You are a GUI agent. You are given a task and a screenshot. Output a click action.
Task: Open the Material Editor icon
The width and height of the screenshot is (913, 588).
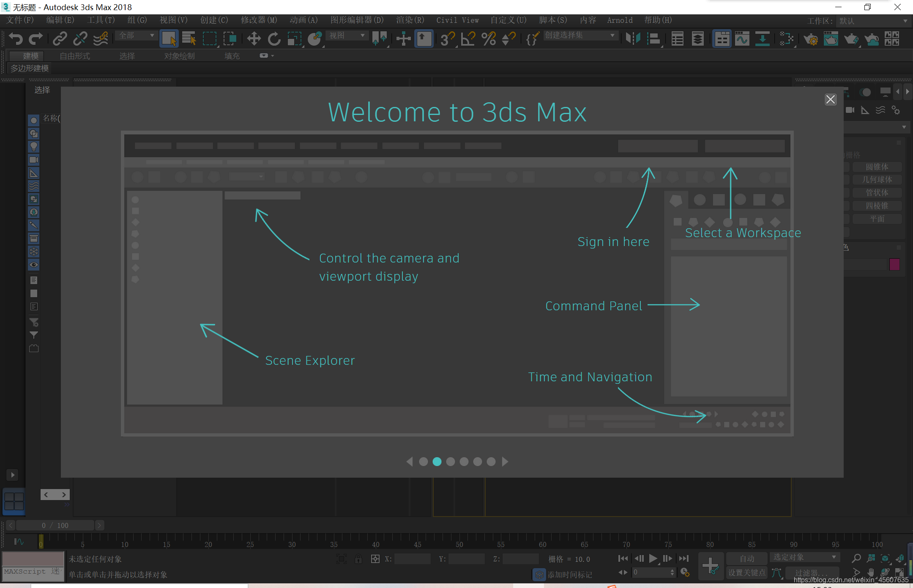[787, 39]
